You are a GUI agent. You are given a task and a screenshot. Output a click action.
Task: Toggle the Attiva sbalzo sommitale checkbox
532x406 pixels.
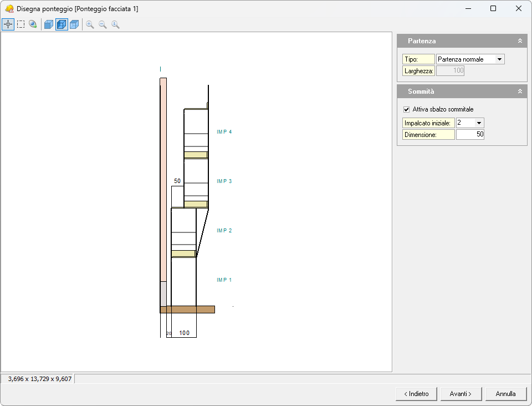coord(407,109)
